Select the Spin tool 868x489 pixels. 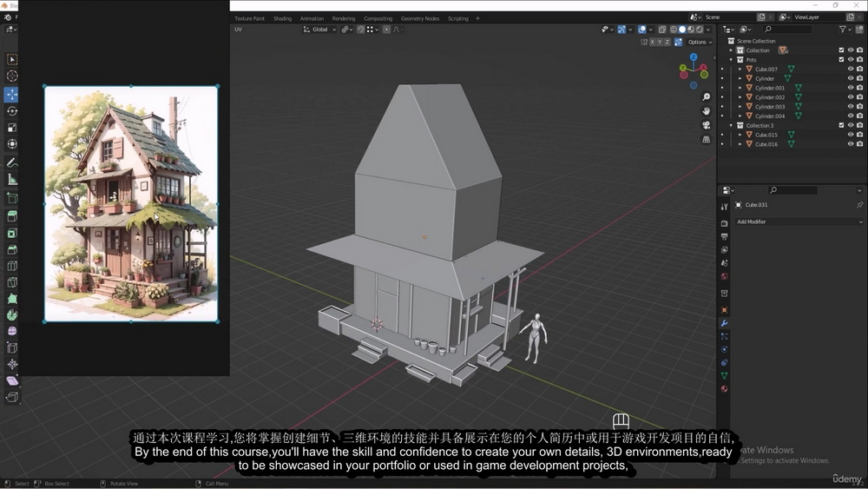click(x=11, y=314)
